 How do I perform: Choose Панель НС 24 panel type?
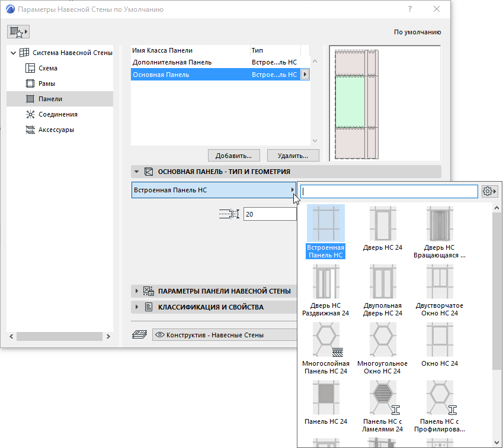[x=326, y=403]
